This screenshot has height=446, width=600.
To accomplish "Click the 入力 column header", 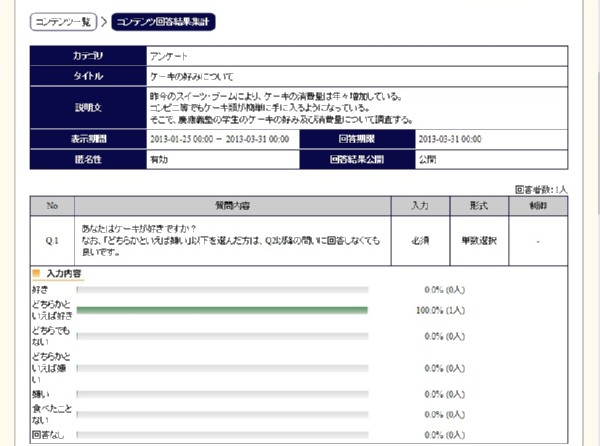I will [420, 205].
